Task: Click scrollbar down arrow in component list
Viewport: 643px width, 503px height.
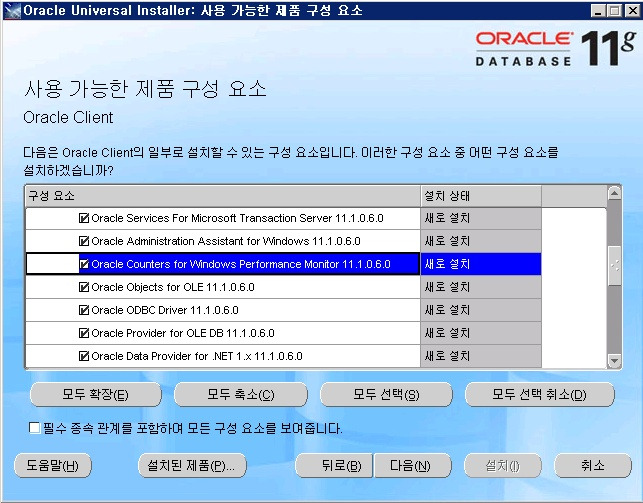Action: pyautogui.click(x=614, y=361)
